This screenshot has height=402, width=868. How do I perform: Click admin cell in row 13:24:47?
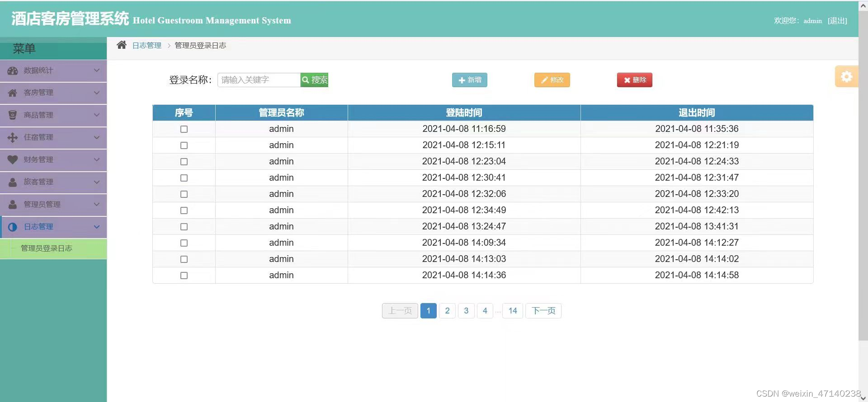[281, 227]
